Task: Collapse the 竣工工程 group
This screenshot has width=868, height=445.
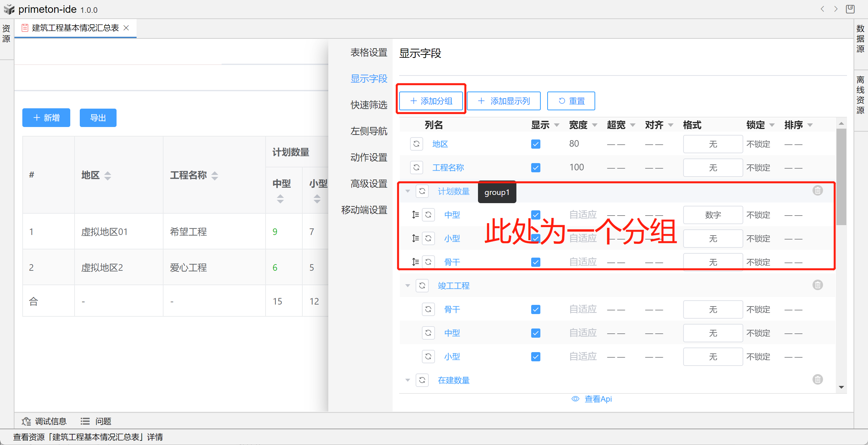Action: point(408,286)
